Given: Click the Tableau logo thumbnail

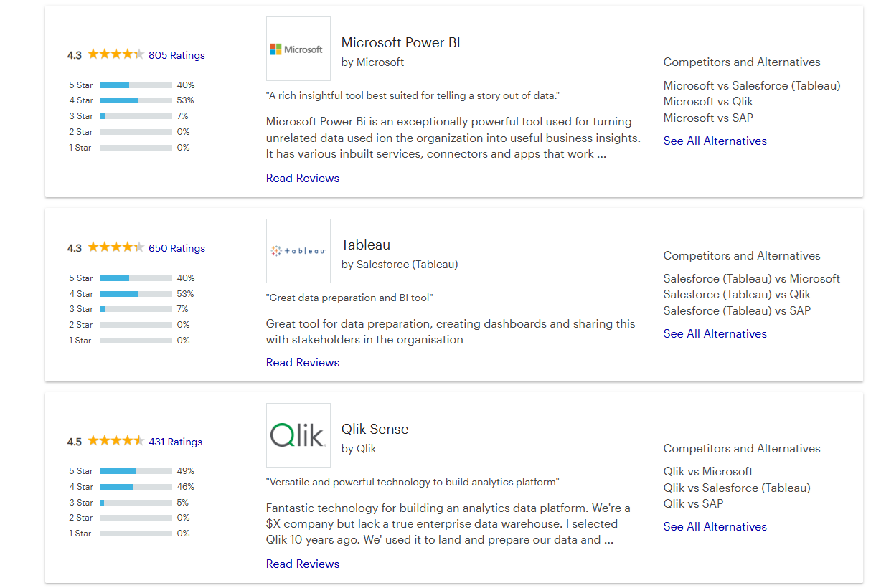Looking at the screenshot, I should [298, 251].
